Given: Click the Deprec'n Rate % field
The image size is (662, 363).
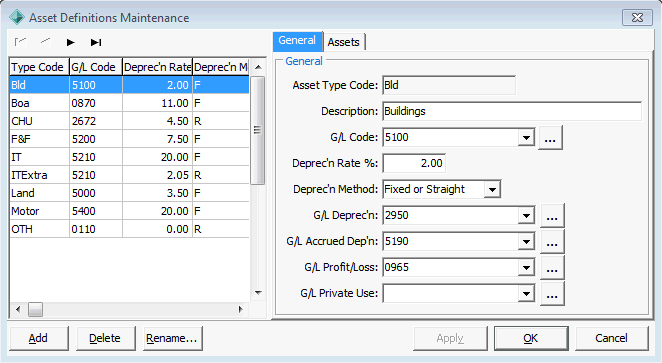Looking at the screenshot, I should click(414, 163).
